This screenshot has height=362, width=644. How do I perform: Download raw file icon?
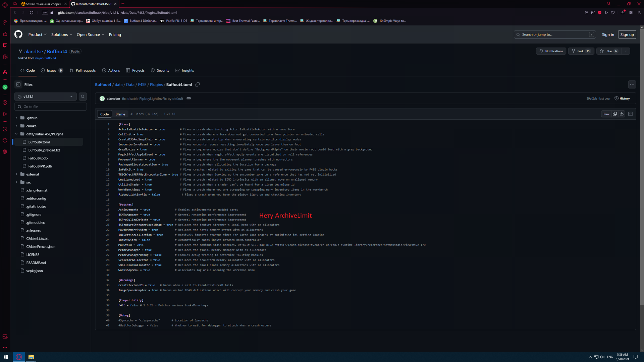click(x=622, y=114)
